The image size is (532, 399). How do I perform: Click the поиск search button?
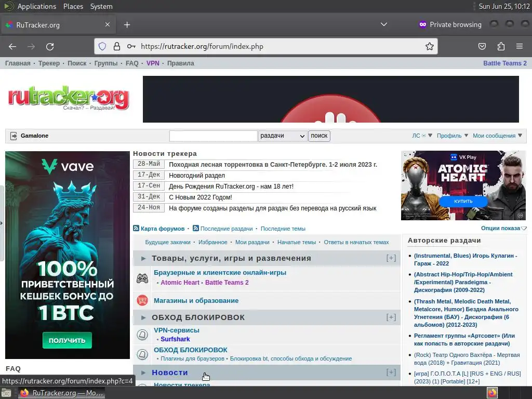[319, 136]
